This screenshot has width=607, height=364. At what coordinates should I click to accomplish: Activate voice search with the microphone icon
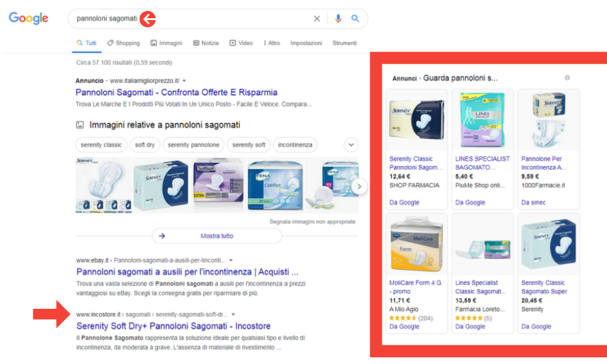[x=338, y=19]
